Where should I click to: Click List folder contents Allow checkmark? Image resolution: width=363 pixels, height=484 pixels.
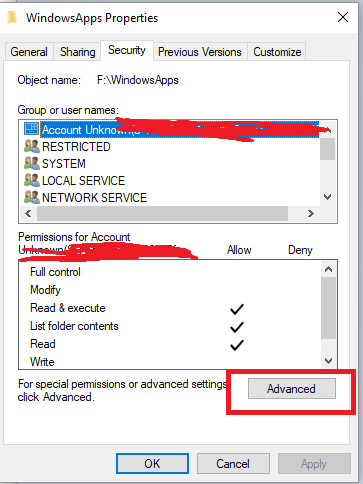pos(237,327)
